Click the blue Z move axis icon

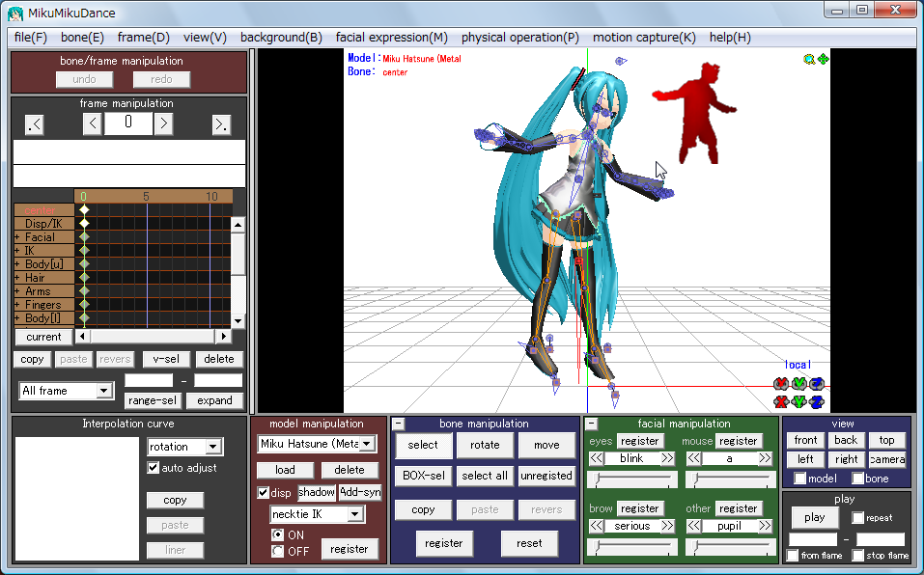click(x=817, y=402)
